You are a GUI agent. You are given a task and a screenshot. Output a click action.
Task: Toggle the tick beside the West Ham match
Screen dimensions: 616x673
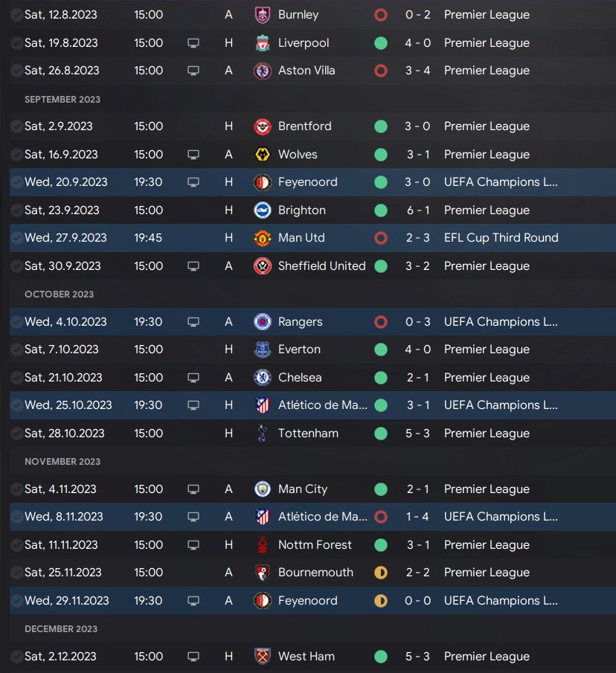click(x=16, y=657)
